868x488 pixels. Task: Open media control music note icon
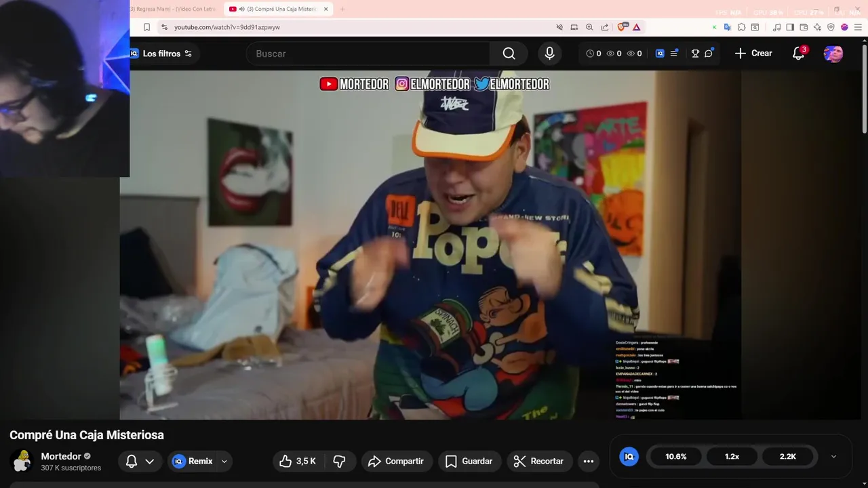coord(777,27)
